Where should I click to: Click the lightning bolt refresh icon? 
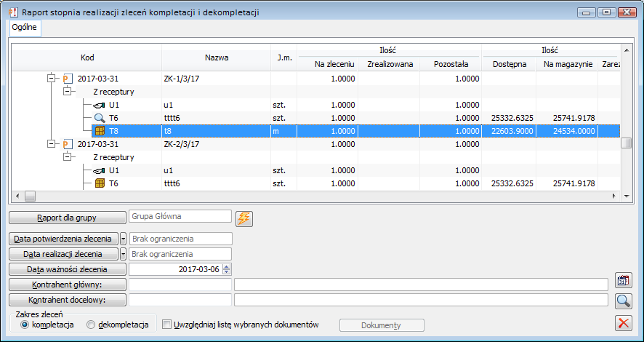(243, 218)
